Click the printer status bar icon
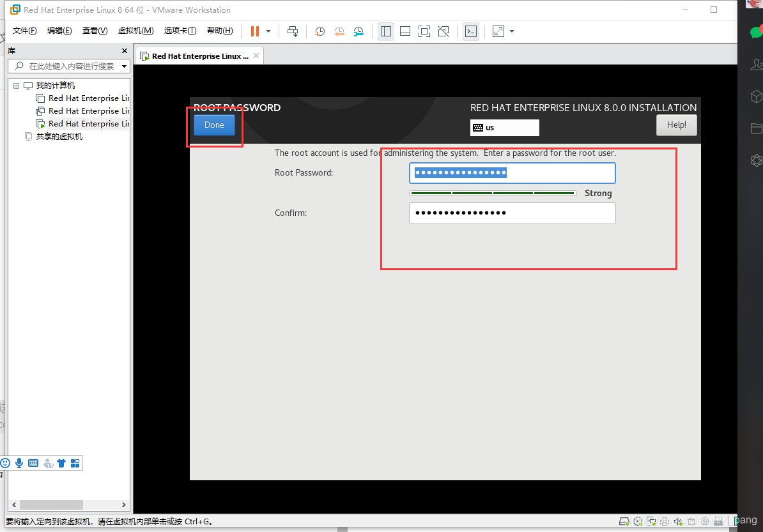This screenshot has height=532, width=763. click(x=664, y=521)
